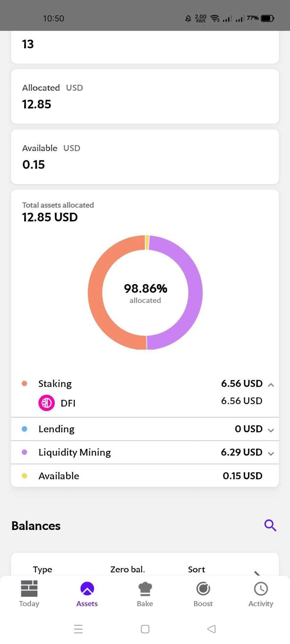Viewport: 290px width, 644px height.
Task: Open the Bake chef hat icon
Action: pyautogui.click(x=145, y=589)
